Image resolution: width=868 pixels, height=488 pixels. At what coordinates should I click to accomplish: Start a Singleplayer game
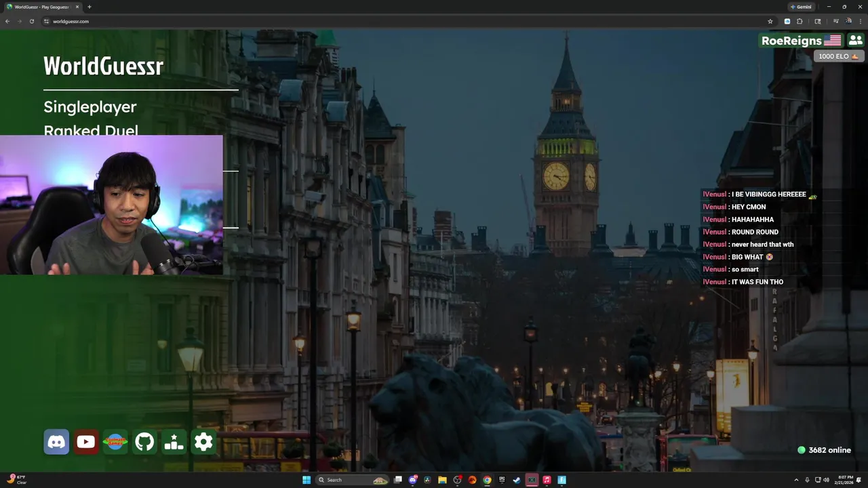click(x=90, y=107)
